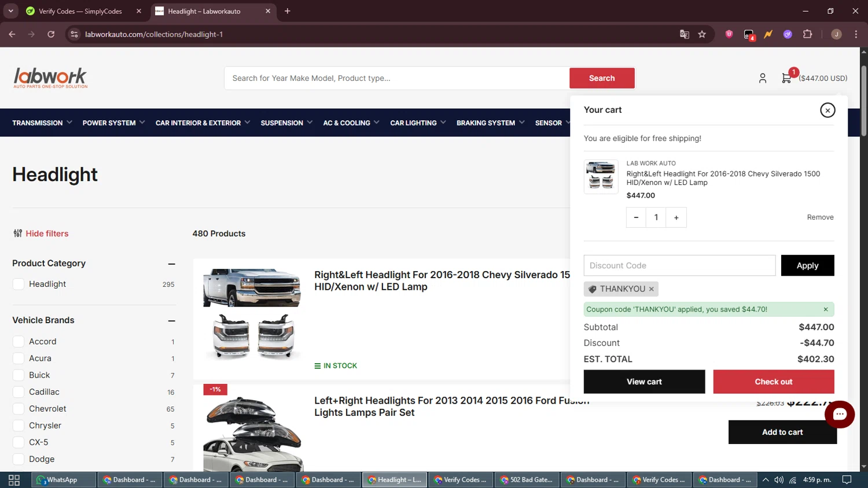Reload the current page
The height and width of the screenshot is (488, 868).
51,34
